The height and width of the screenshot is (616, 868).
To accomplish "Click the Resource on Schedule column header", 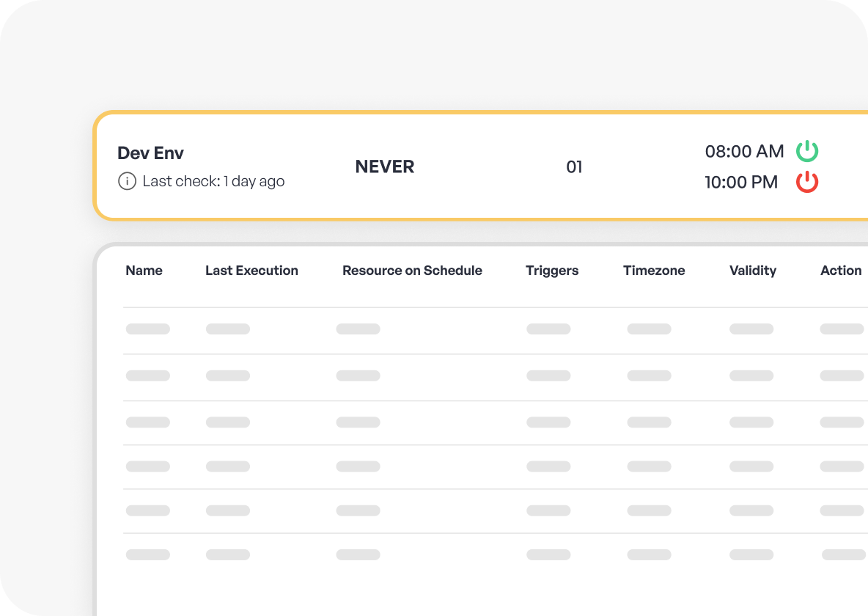I will (x=413, y=271).
